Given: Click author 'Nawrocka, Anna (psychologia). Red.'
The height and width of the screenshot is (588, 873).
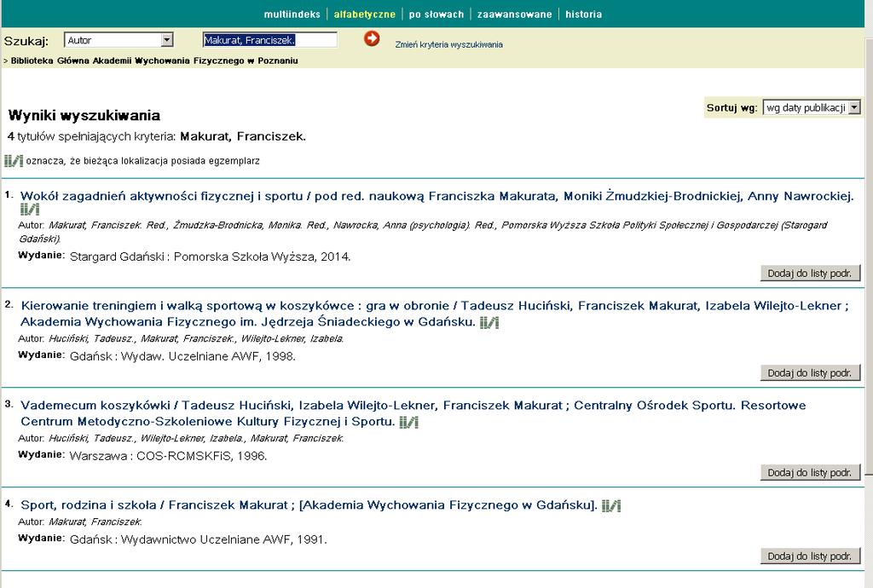Looking at the screenshot, I should [x=415, y=225].
